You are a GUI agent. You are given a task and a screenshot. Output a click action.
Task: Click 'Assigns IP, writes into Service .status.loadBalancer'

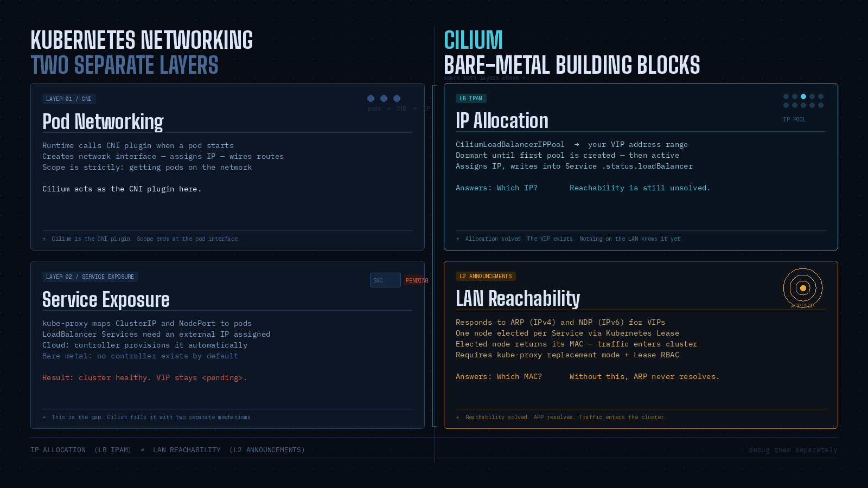tap(574, 166)
